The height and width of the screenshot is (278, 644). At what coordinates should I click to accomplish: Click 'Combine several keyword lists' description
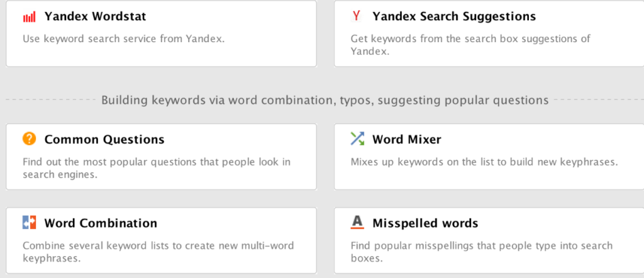[x=158, y=252]
